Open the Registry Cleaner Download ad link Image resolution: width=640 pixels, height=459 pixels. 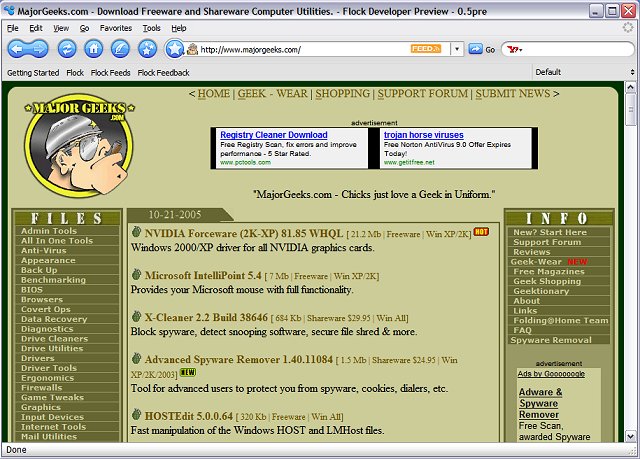[273, 134]
